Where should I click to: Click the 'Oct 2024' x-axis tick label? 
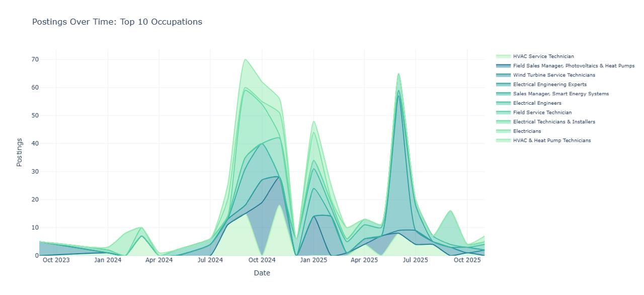pyautogui.click(x=262, y=260)
